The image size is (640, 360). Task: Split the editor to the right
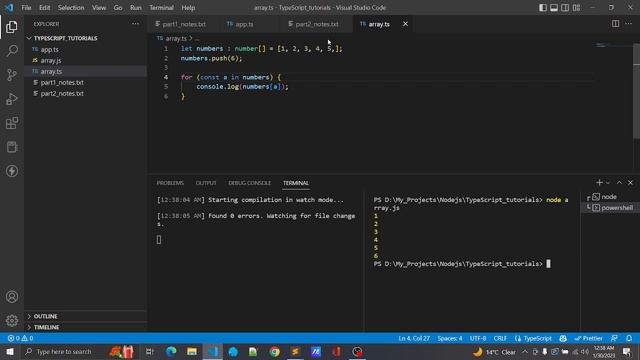[x=615, y=24]
